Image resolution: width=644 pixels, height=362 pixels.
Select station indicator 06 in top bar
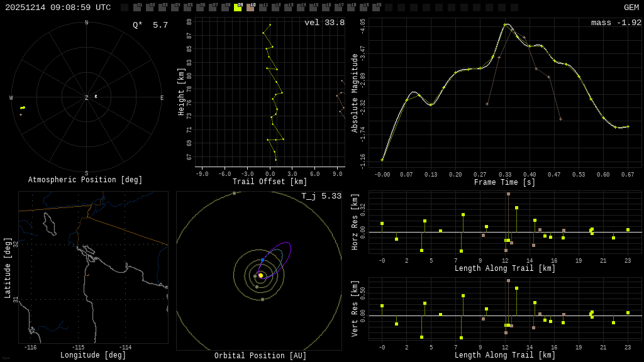point(200,7)
